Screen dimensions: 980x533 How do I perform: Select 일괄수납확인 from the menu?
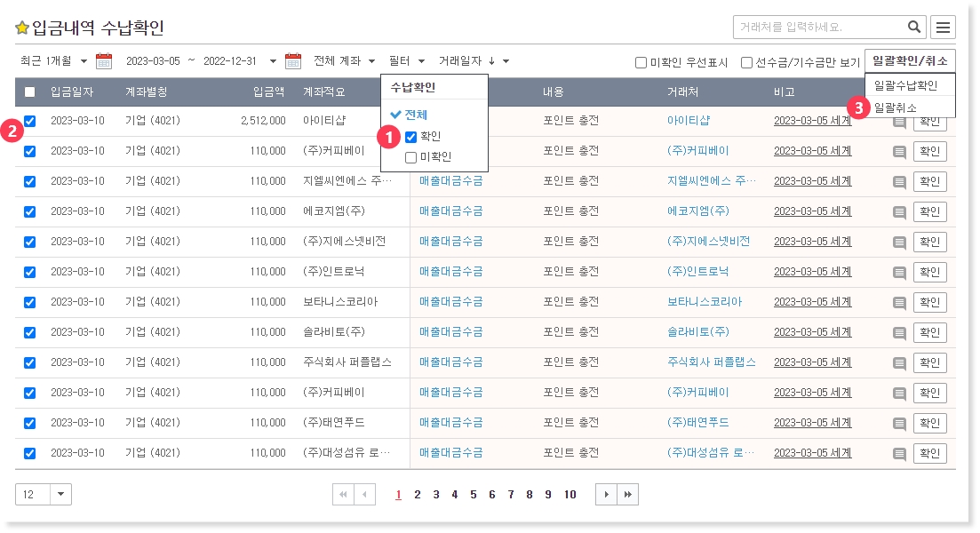click(x=905, y=85)
